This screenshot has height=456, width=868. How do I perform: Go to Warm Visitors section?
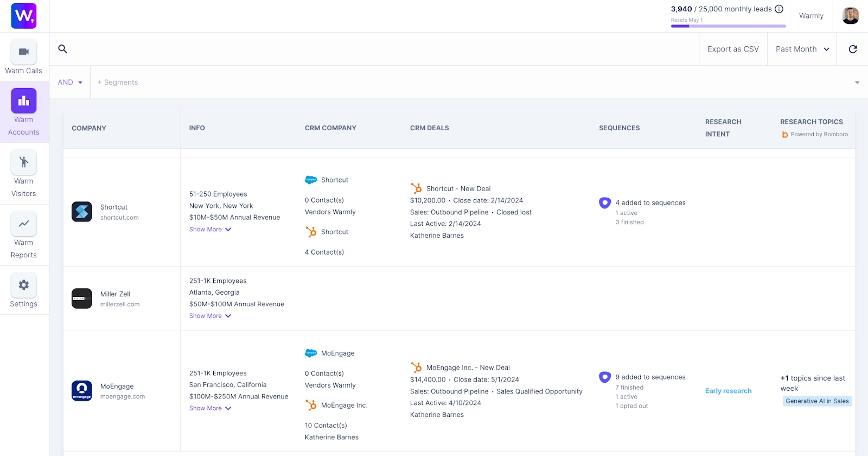(24, 174)
